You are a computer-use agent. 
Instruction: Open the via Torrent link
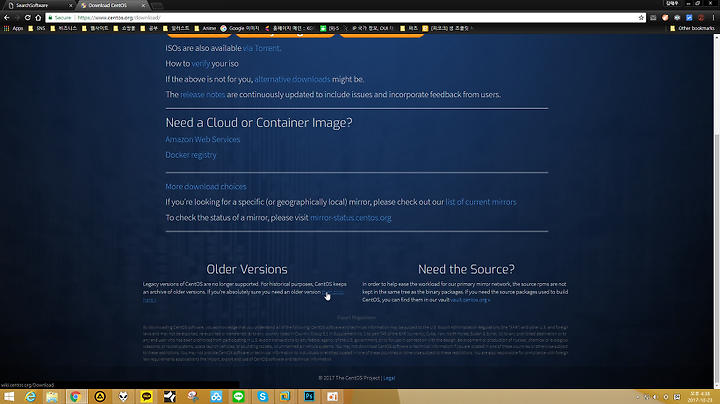click(x=261, y=48)
